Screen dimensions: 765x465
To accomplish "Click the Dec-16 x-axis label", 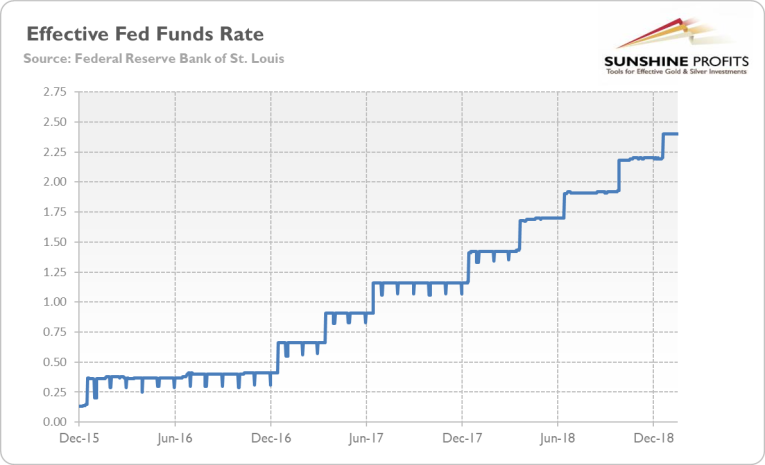I will (x=271, y=437).
